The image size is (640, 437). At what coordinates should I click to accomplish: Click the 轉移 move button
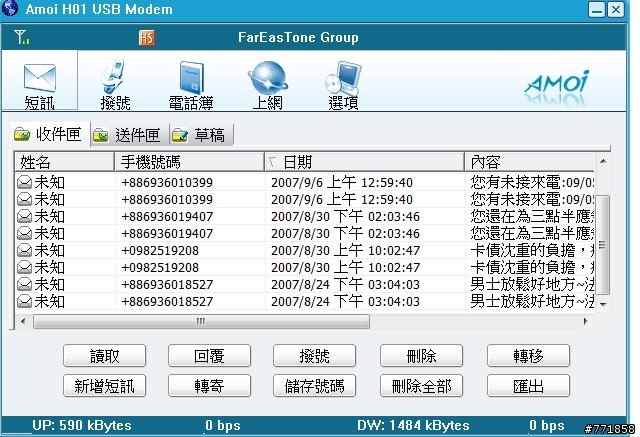[529, 356]
